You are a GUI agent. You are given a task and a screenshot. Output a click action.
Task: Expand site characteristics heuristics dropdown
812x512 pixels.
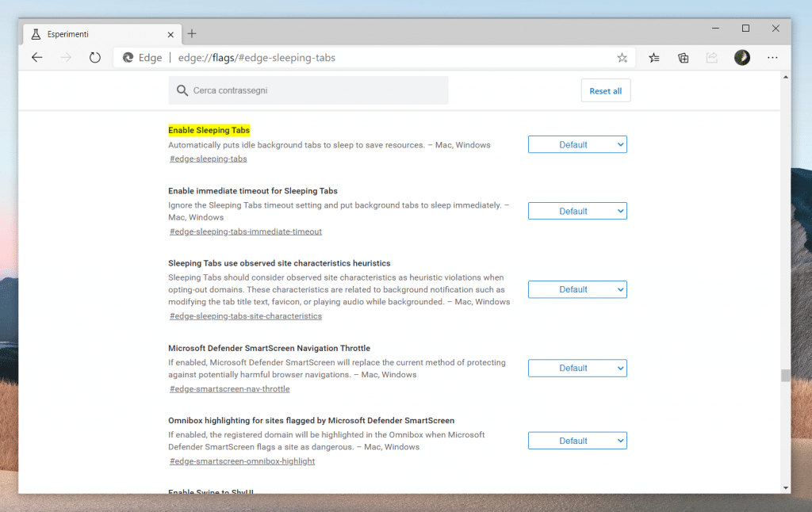coord(577,290)
